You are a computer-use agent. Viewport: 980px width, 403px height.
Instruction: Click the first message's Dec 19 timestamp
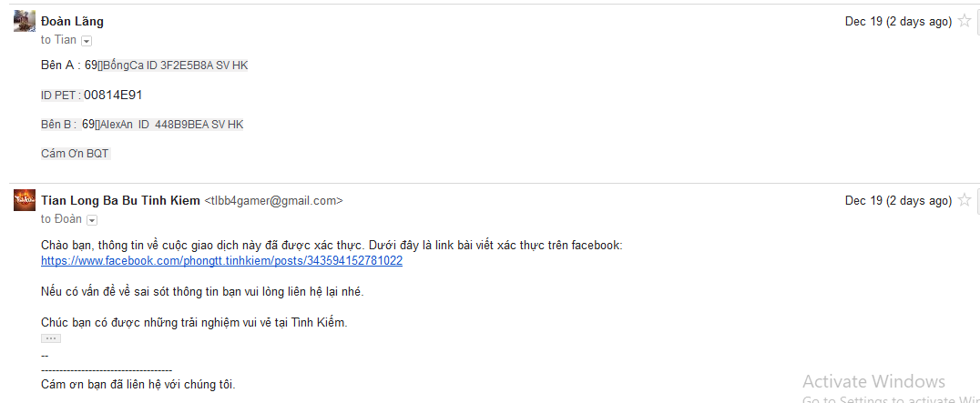[x=898, y=21]
